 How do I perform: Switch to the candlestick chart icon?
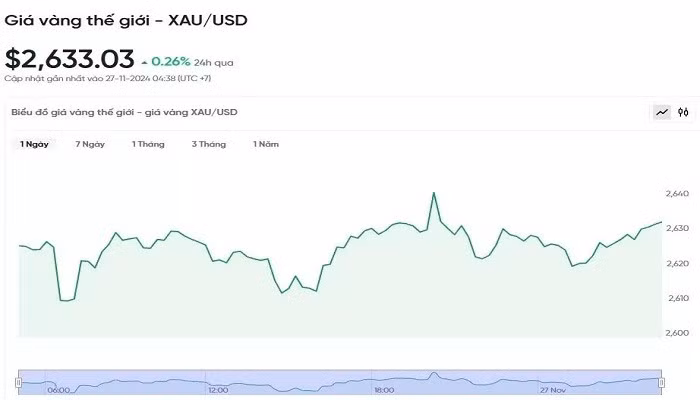coord(683,112)
